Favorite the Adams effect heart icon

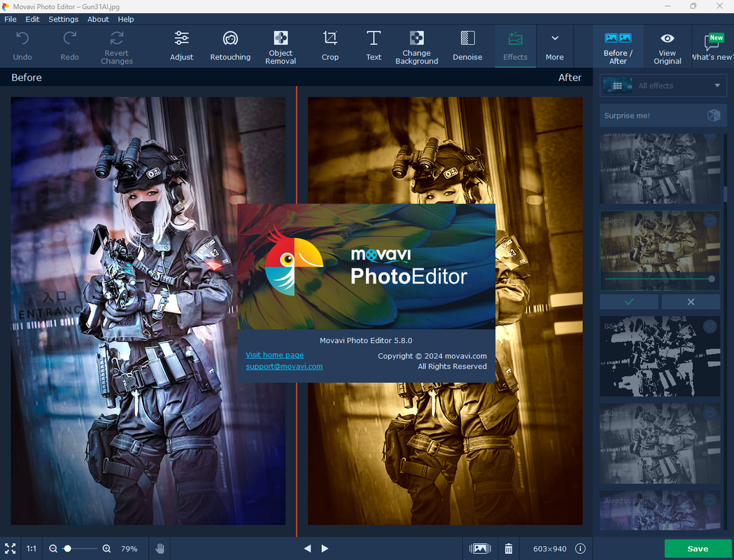coord(710,414)
